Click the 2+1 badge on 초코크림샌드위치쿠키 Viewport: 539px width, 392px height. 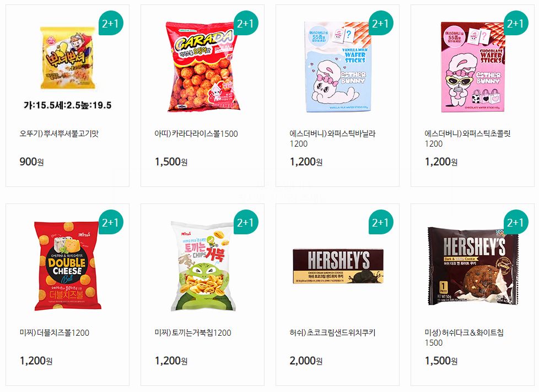pyautogui.click(x=381, y=222)
